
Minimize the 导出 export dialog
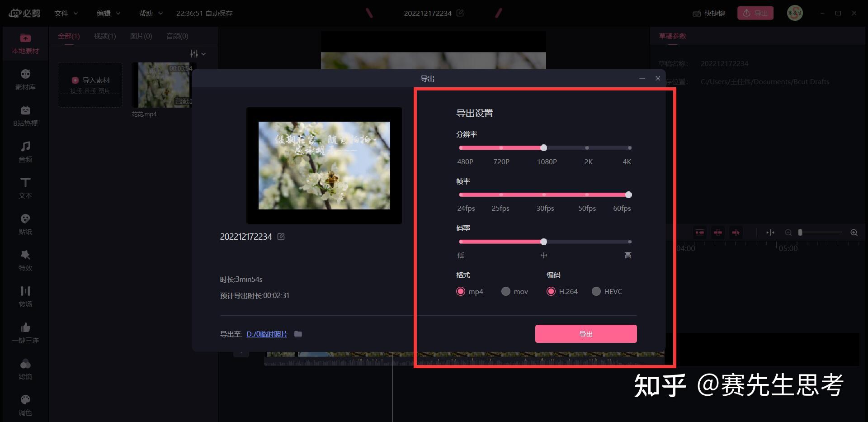pos(642,78)
